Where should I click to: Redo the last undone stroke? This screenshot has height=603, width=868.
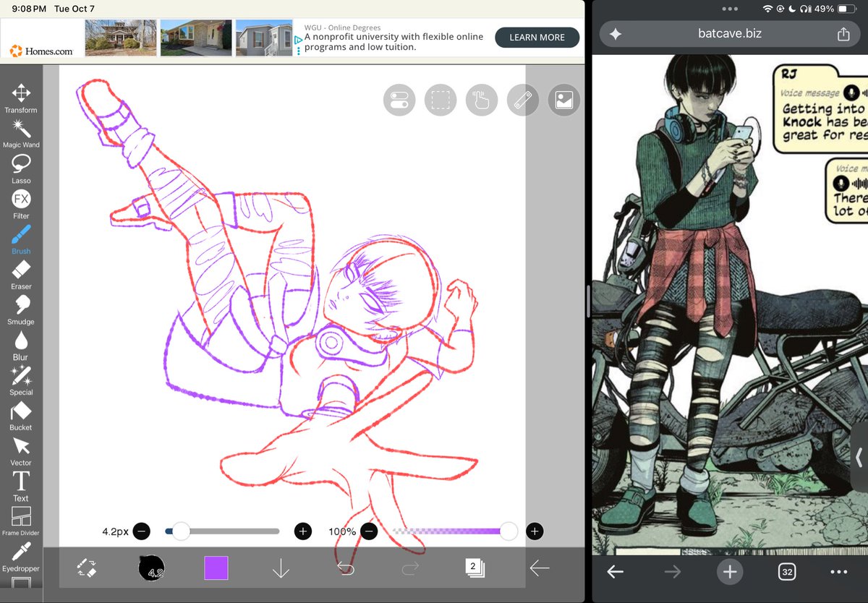pos(410,568)
